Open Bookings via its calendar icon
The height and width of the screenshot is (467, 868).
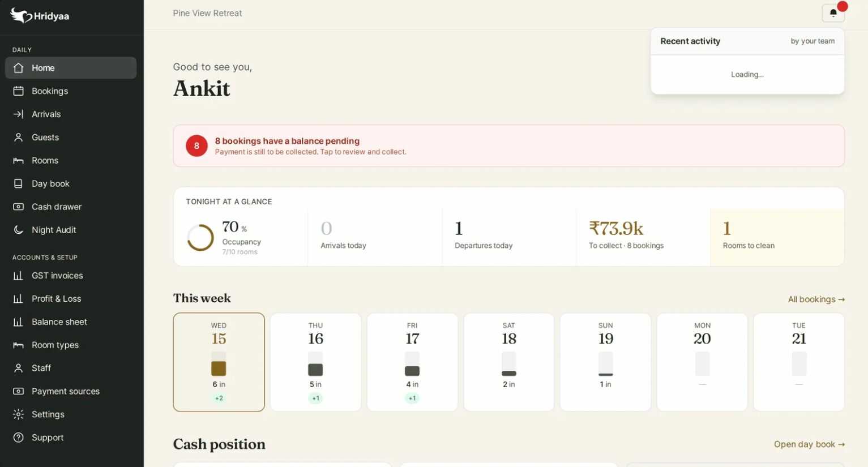click(x=18, y=91)
